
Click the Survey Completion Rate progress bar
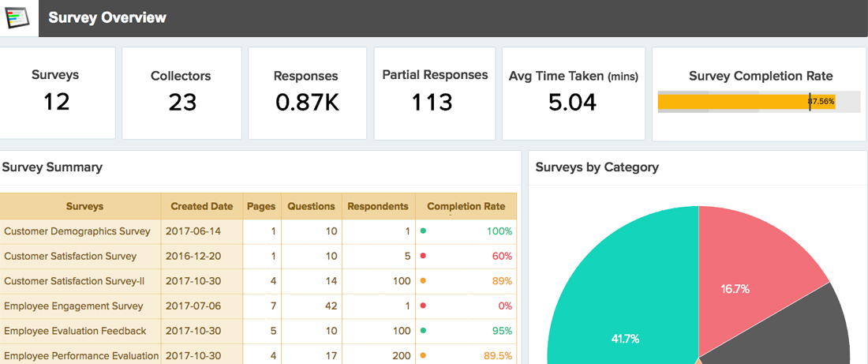click(x=759, y=102)
